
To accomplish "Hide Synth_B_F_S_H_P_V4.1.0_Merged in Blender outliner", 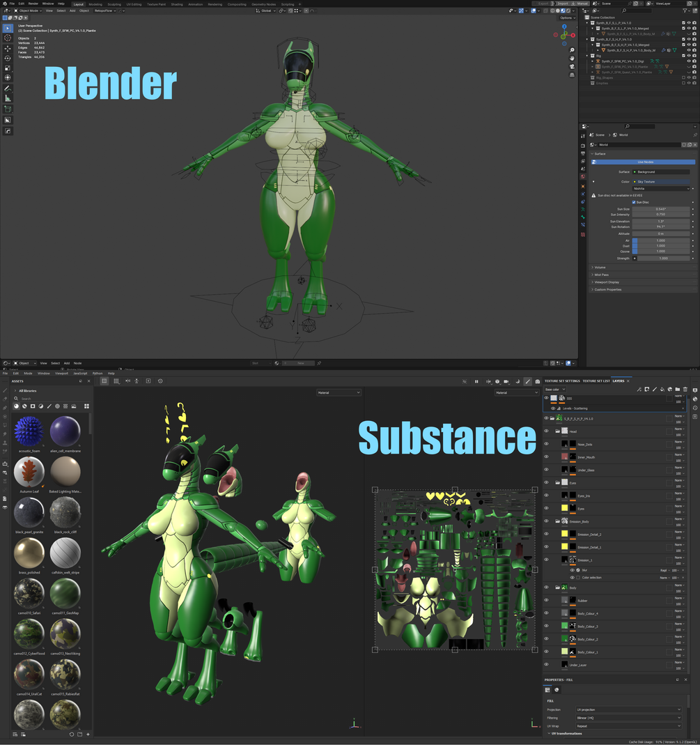I will pos(689,45).
